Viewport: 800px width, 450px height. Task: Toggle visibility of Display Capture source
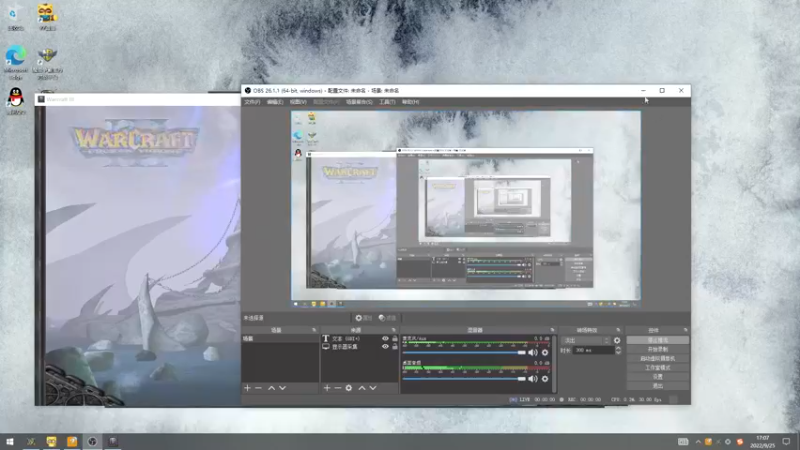click(x=385, y=346)
